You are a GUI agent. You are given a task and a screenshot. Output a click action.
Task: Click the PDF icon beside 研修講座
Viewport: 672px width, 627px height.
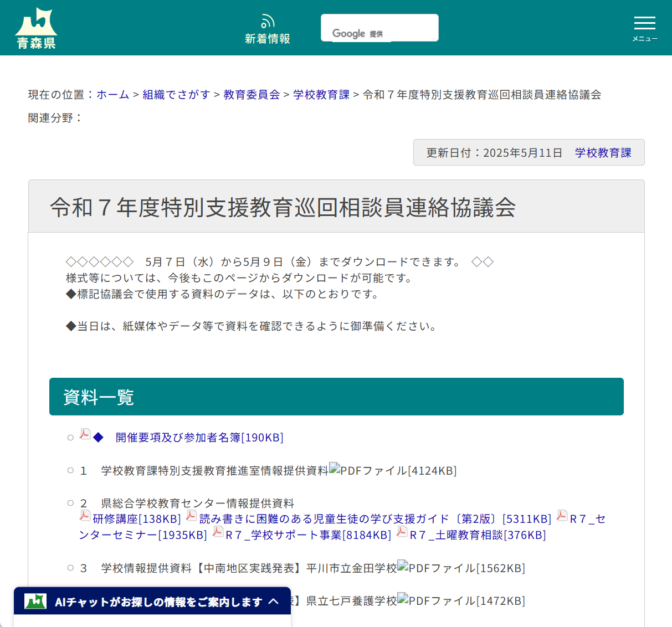point(85,516)
